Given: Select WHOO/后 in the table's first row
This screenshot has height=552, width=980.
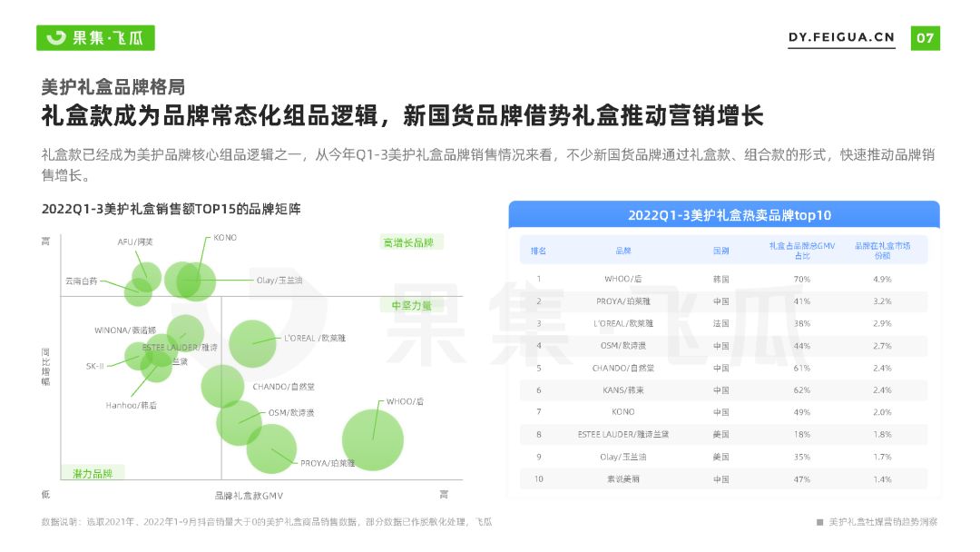Looking at the screenshot, I should pyautogui.click(x=623, y=279).
